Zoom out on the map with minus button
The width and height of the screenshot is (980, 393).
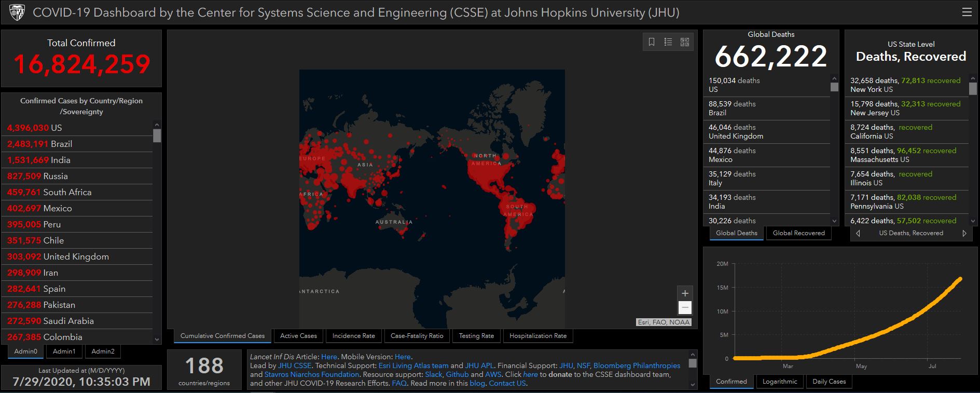[x=685, y=307]
